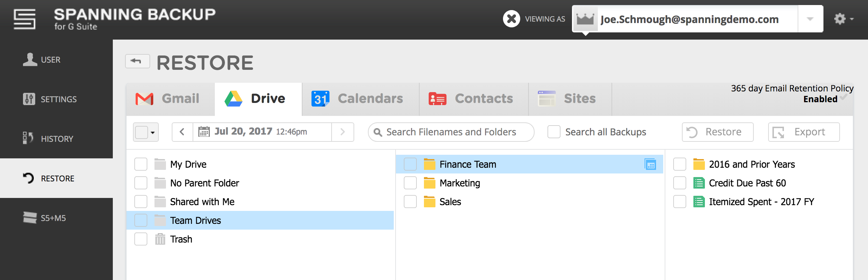This screenshot has width=868, height=280.
Task: Click the Gmail envelope icon
Action: click(144, 99)
